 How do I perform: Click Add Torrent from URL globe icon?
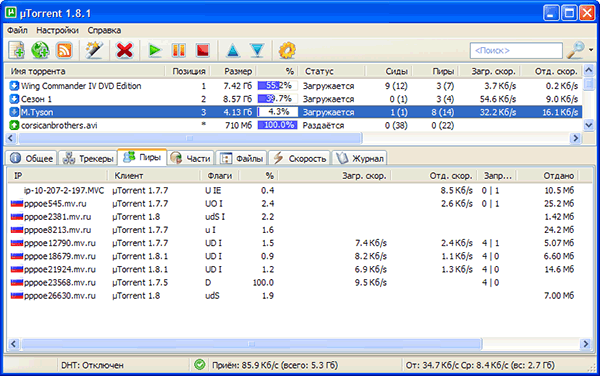click(40, 50)
